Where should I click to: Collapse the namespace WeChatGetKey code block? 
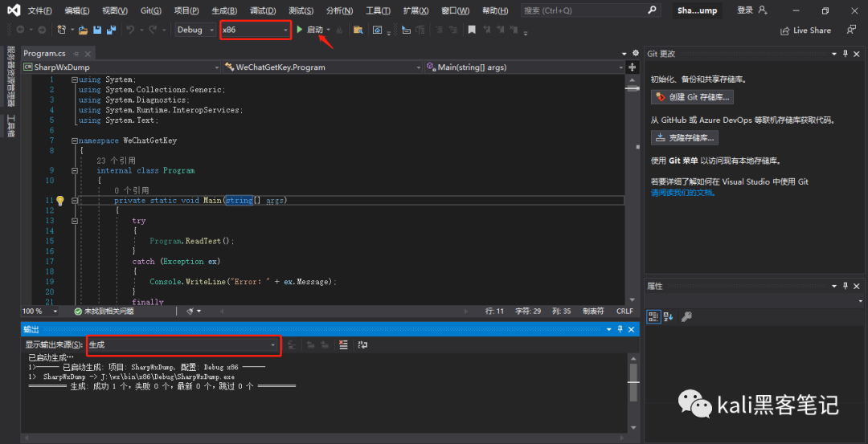point(75,141)
